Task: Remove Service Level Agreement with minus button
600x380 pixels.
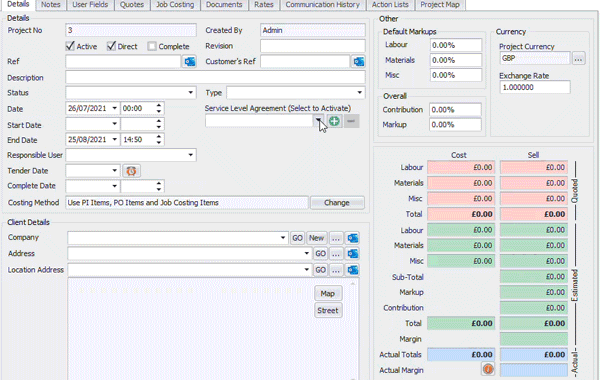Action: point(351,121)
